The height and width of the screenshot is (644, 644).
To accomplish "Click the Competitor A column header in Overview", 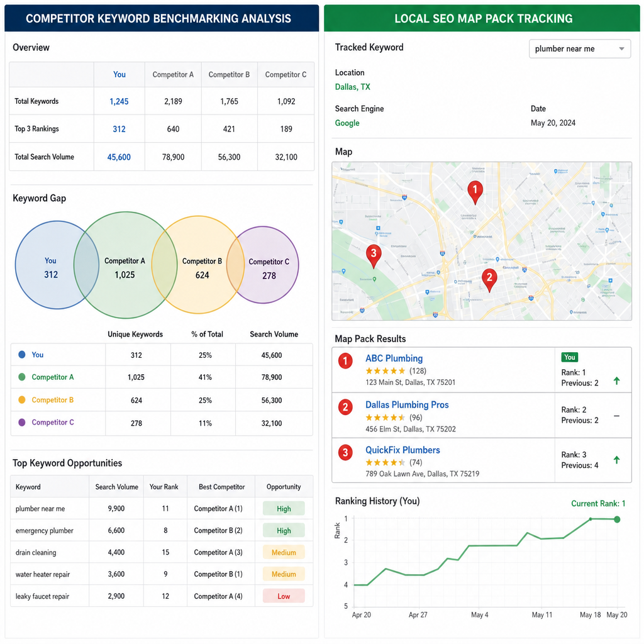I will click(x=173, y=74).
